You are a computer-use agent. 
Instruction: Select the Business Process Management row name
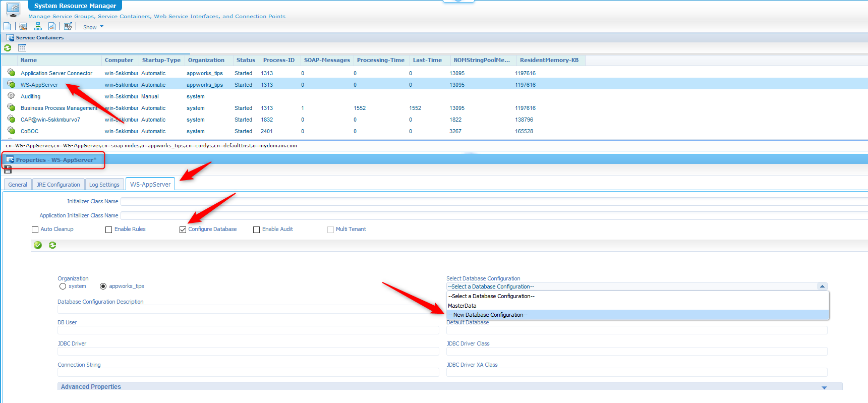(x=59, y=108)
